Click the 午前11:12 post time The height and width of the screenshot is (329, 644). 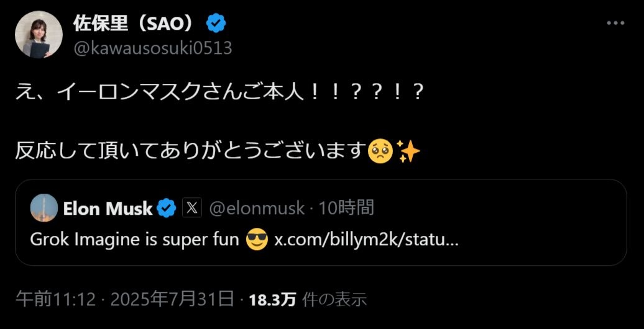point(56,300)
